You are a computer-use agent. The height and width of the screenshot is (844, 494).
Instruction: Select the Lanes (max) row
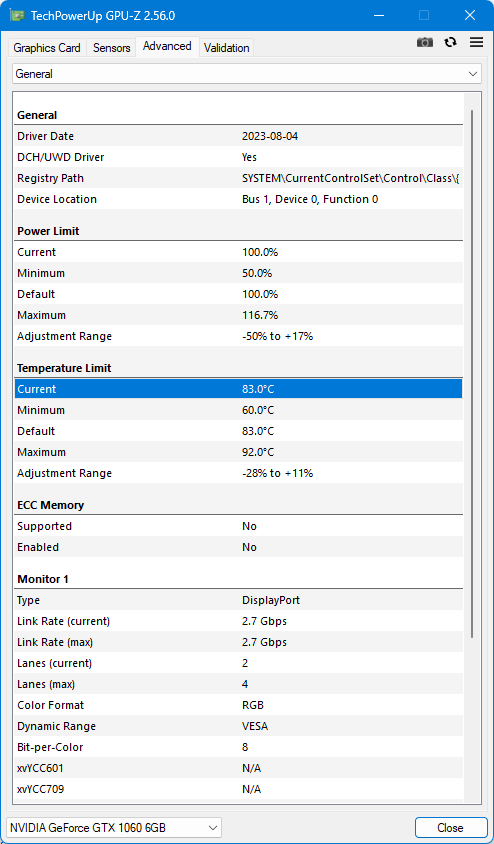coord(238,684)
